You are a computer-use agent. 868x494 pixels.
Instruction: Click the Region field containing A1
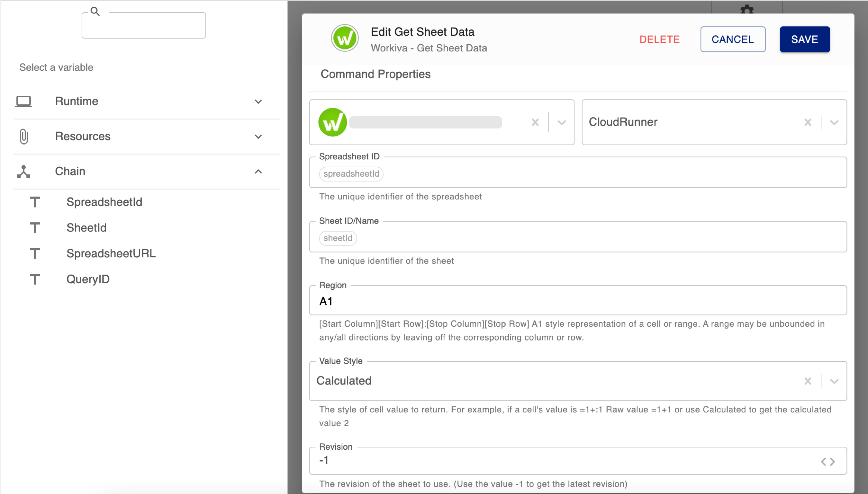click(578, 301)
